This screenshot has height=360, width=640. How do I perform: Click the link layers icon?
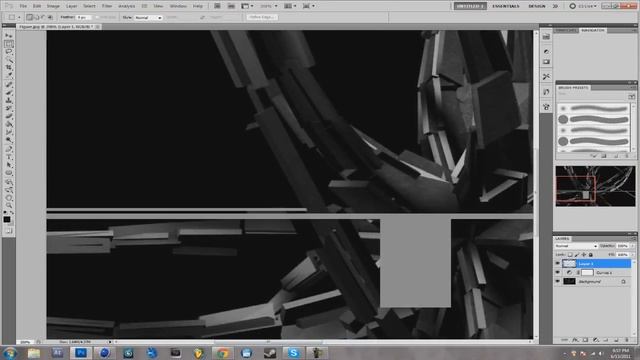564,340
